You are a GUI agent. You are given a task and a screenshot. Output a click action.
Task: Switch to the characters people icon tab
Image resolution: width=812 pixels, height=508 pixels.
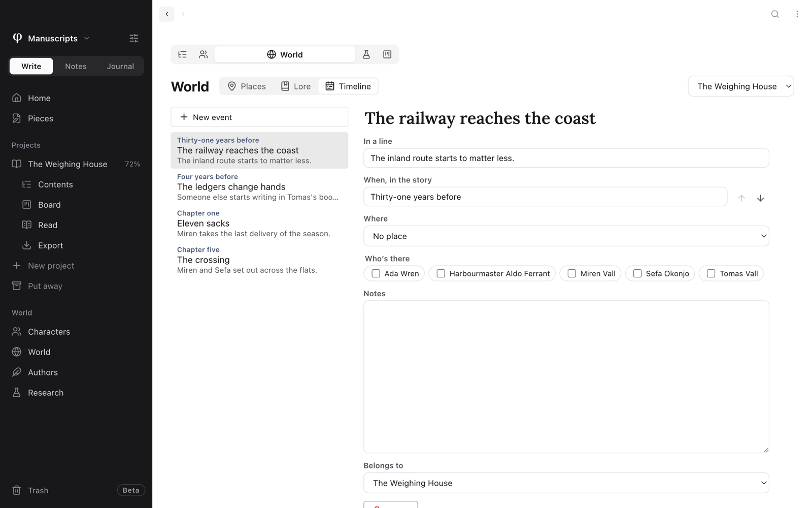[204, 54]
